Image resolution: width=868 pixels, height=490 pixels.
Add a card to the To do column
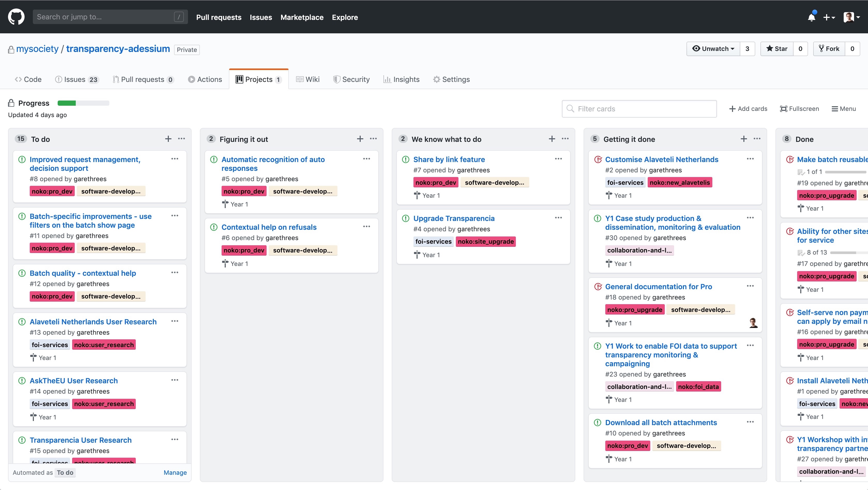[168, 139]
